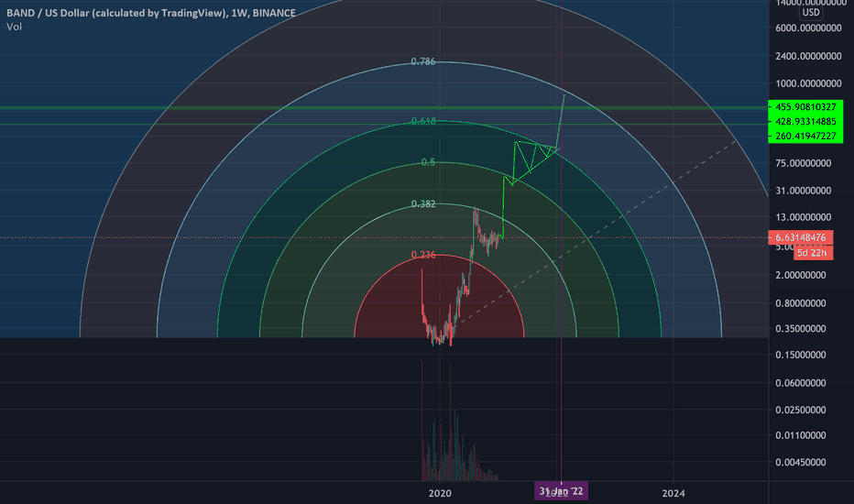Image resolution: width=854 pixels, height=504 pixels.
Task: Click the 5d 22h countdown label
Action: [813, 253]
